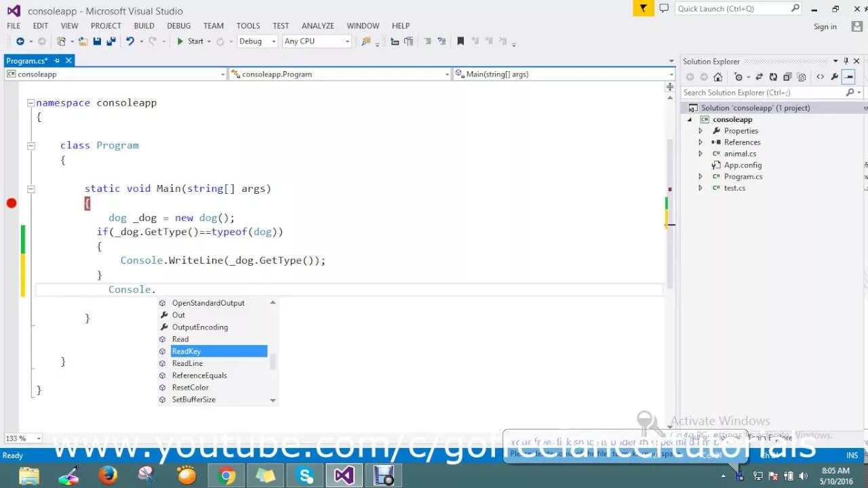
Task: Open the FILE menu
Action: pyautogui.click(x=14, y=26)
